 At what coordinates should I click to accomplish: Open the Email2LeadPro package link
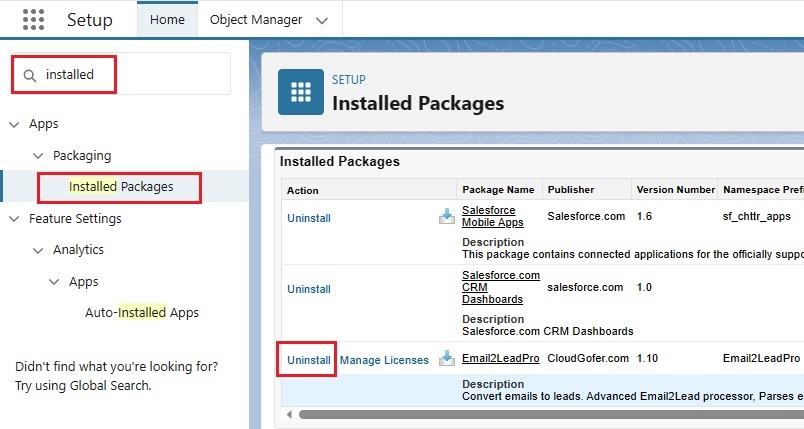tap(500, 358)
